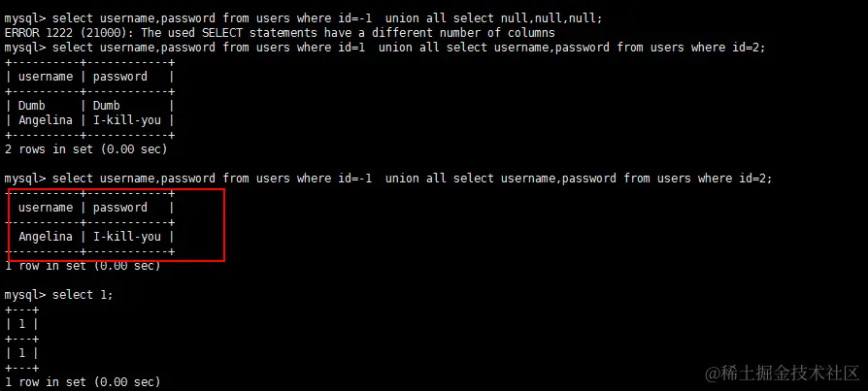Click the 'password' header inside the red box

pyautogui.click(x=120, y=208)
